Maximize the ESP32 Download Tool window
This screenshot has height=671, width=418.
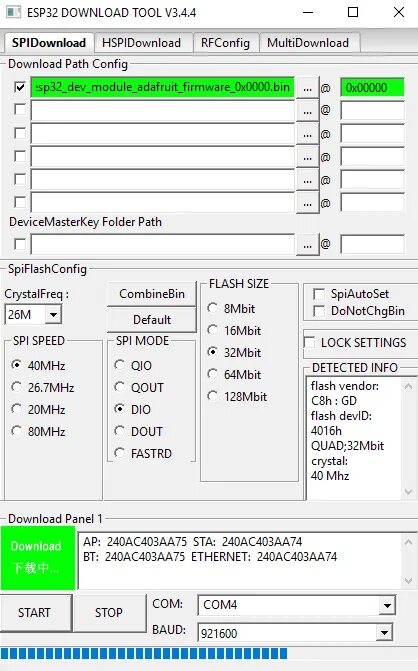coord(353,12)
